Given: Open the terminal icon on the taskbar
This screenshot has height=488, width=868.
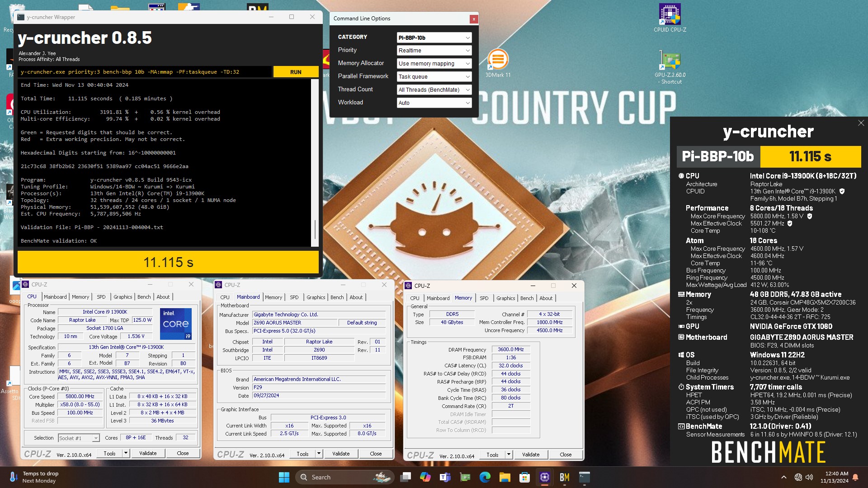Looking at the screenshot, I should tap(585, 477).
